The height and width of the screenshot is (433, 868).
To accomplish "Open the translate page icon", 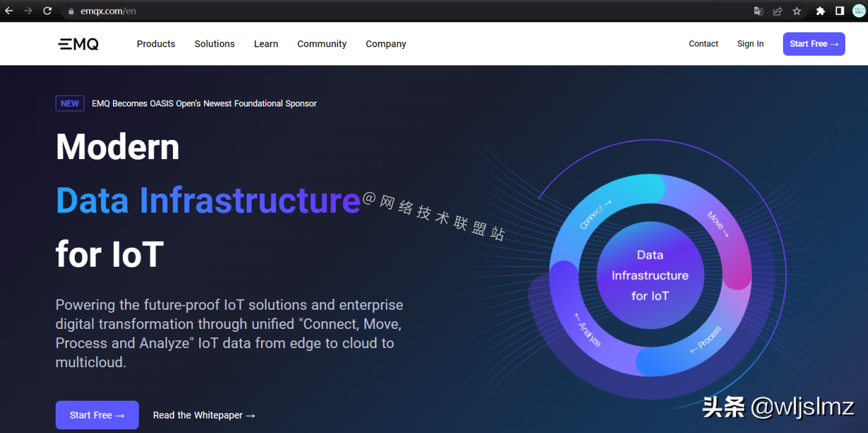I will 759,11.
